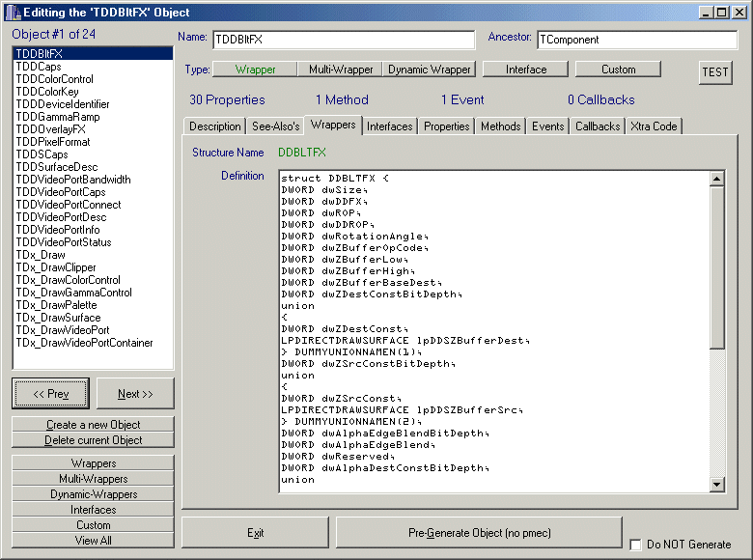Show View All objects filter
This screenshot has width=753, height=560.
point(94,541)
